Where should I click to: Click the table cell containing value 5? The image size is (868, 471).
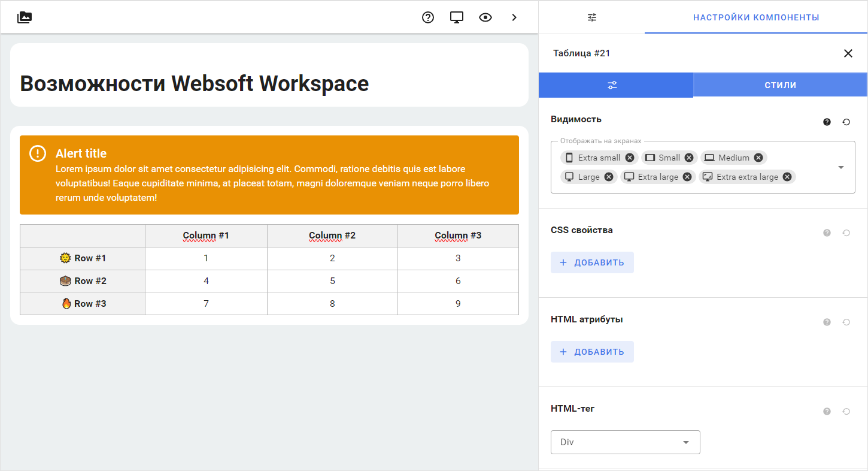332,280
